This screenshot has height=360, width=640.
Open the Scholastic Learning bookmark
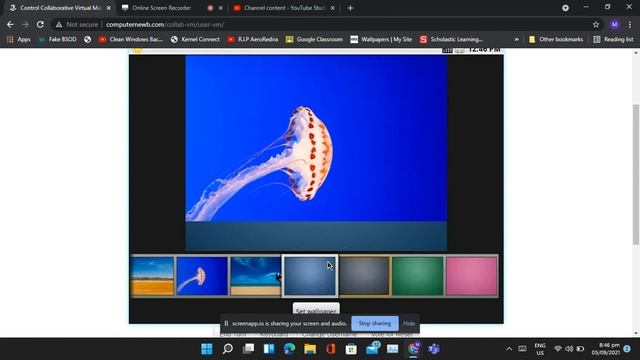click(x=451, y=39)
